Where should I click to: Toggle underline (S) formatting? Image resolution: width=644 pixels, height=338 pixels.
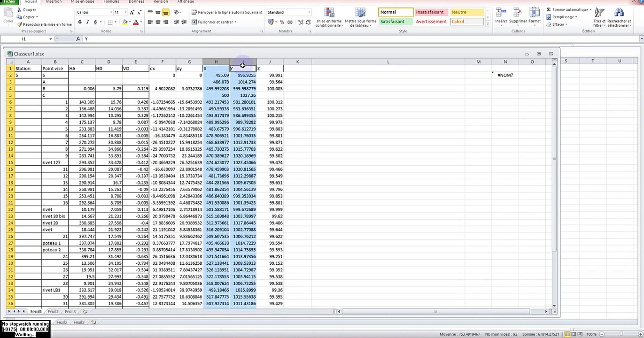coord(95,22)
